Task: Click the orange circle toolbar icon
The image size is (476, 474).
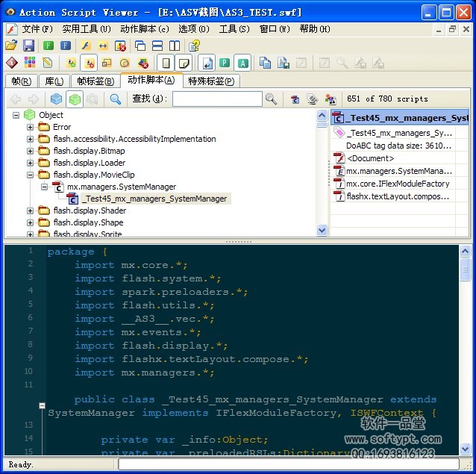Action: coord(125,63)
